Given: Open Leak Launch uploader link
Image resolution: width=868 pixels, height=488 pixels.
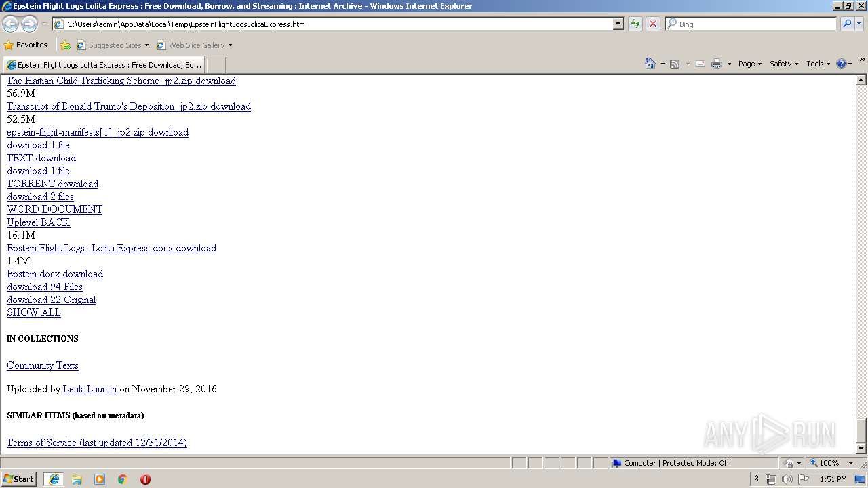Looking at the screenshot, I should (91, 389).
